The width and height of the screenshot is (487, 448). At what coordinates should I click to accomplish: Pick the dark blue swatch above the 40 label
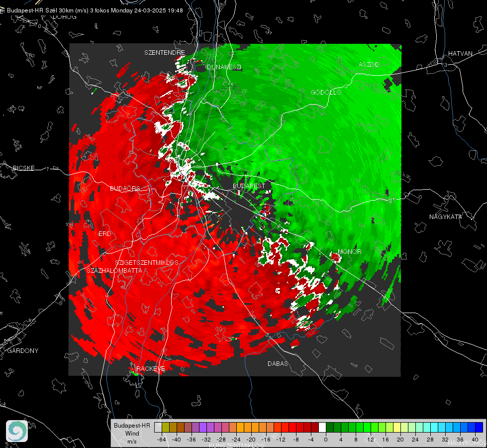click(479, 427)
